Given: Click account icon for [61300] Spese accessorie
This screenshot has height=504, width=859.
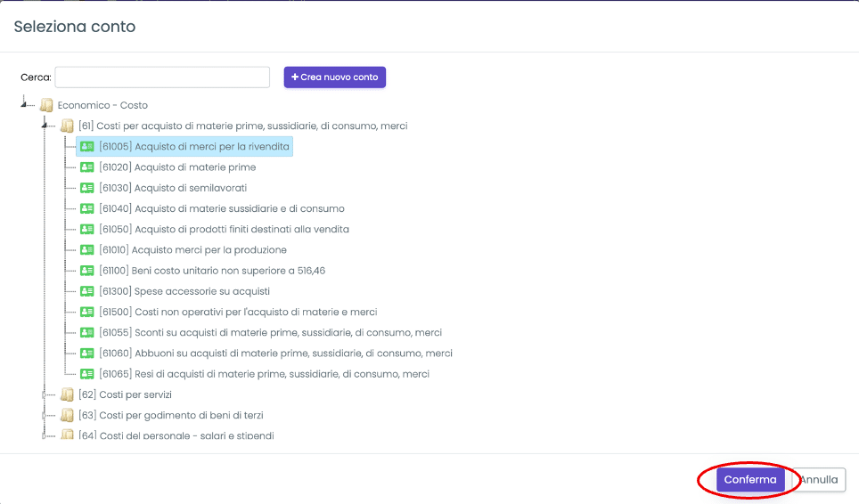Looking at the screenshot, I should [x=86, y=291].
